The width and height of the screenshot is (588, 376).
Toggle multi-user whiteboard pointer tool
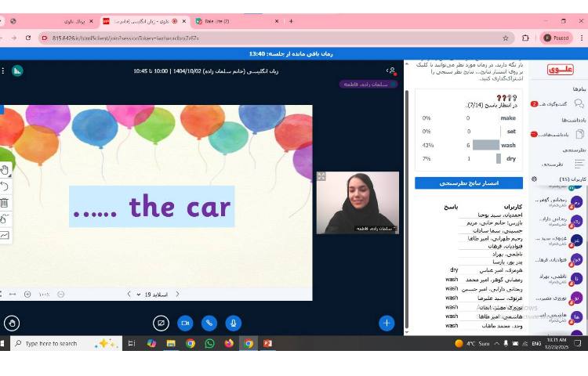[4, 219]
